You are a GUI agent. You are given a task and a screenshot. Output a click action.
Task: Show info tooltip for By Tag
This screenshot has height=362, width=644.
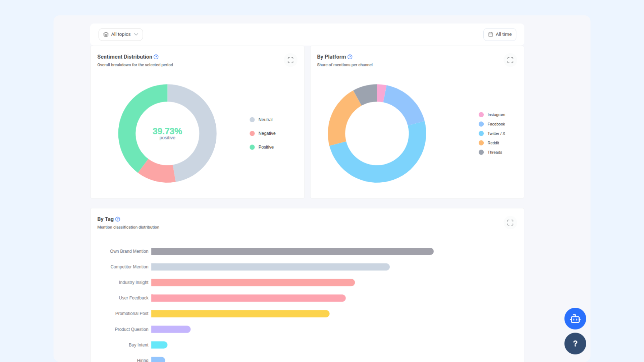click(118, 219)
